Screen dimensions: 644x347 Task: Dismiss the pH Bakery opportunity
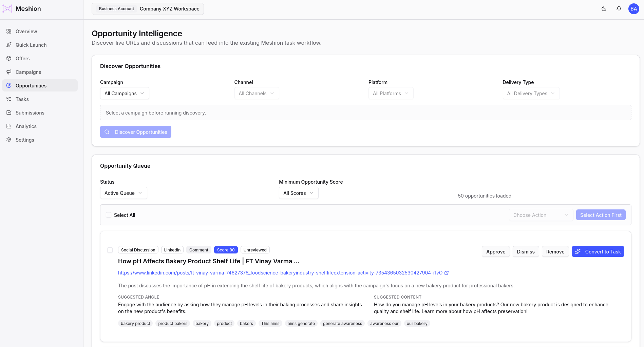(526, 251)
